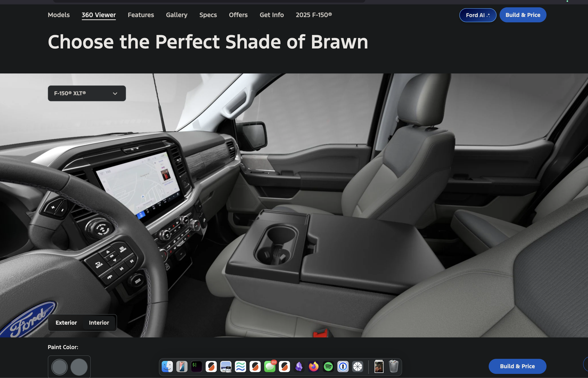View the Offers section
The height and width of the screenshot is (378, 588).
pos(238,15)
